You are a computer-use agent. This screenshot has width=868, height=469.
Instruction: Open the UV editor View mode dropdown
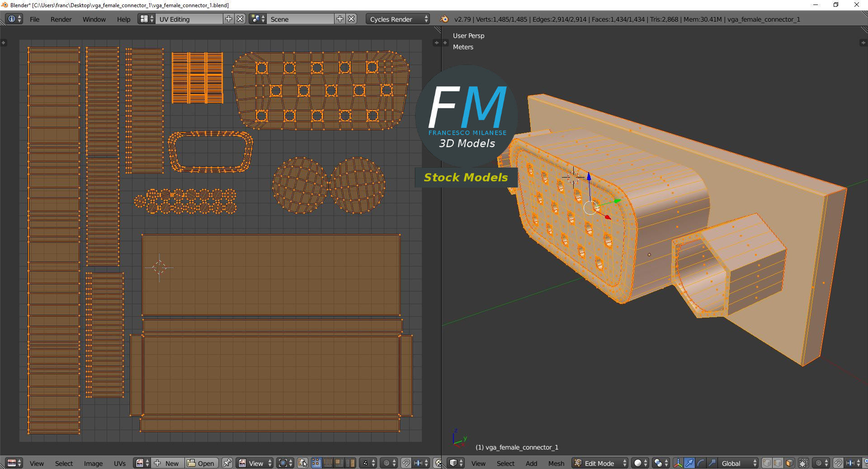click(x=255, y=463)
